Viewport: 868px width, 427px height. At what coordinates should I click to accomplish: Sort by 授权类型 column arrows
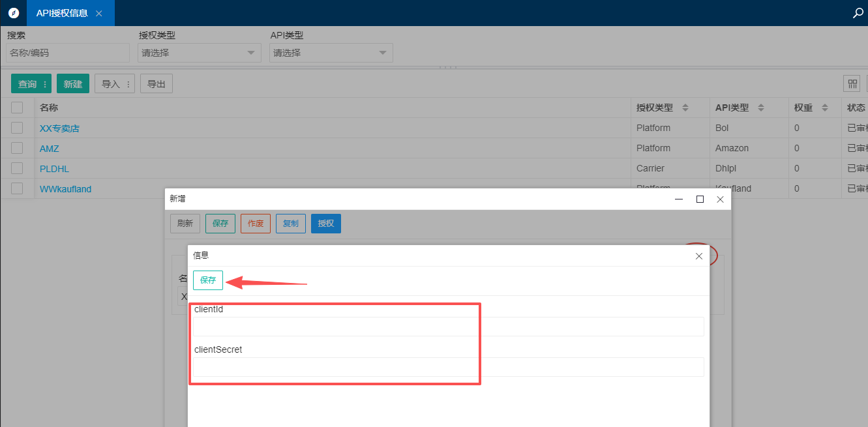pos(685,108)
